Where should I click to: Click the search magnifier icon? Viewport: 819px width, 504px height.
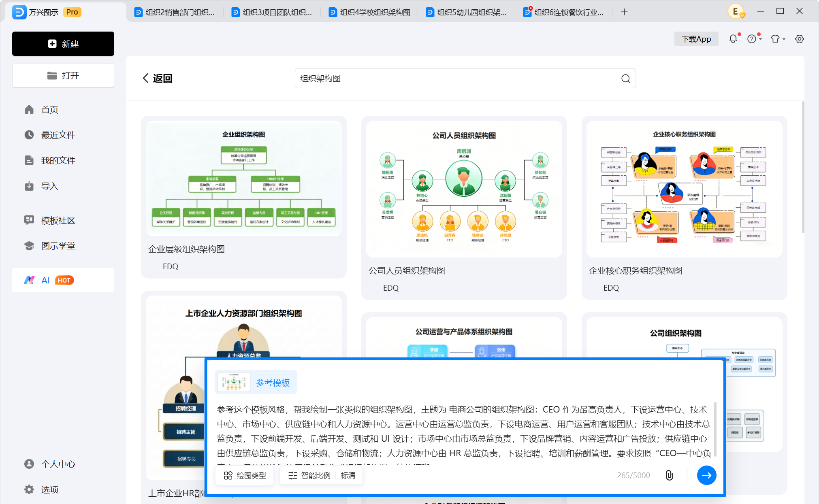626,79
